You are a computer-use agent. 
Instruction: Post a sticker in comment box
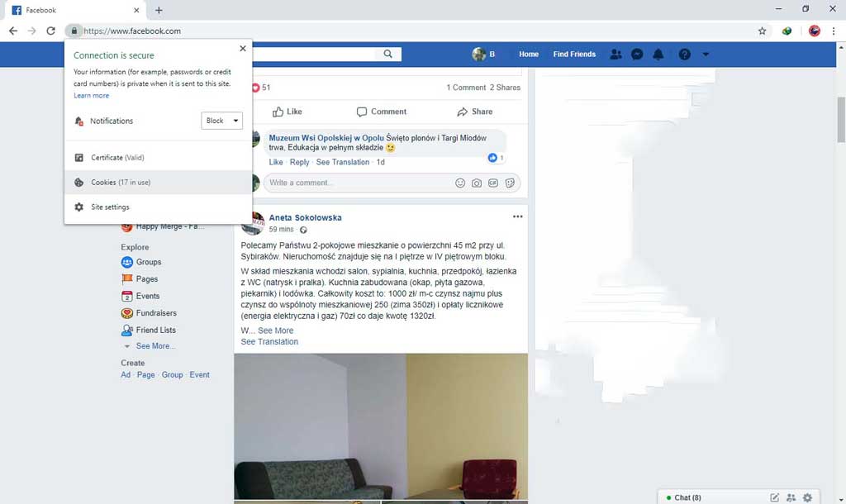510,183
